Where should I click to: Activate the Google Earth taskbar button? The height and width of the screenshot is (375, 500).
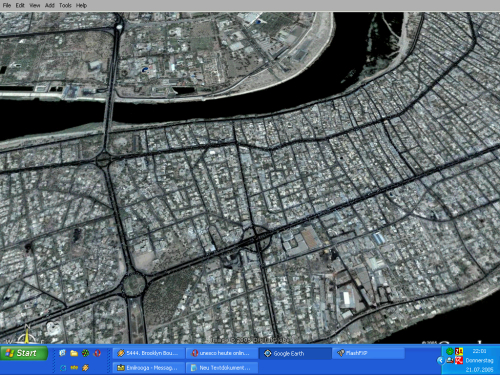coord(295,353)
